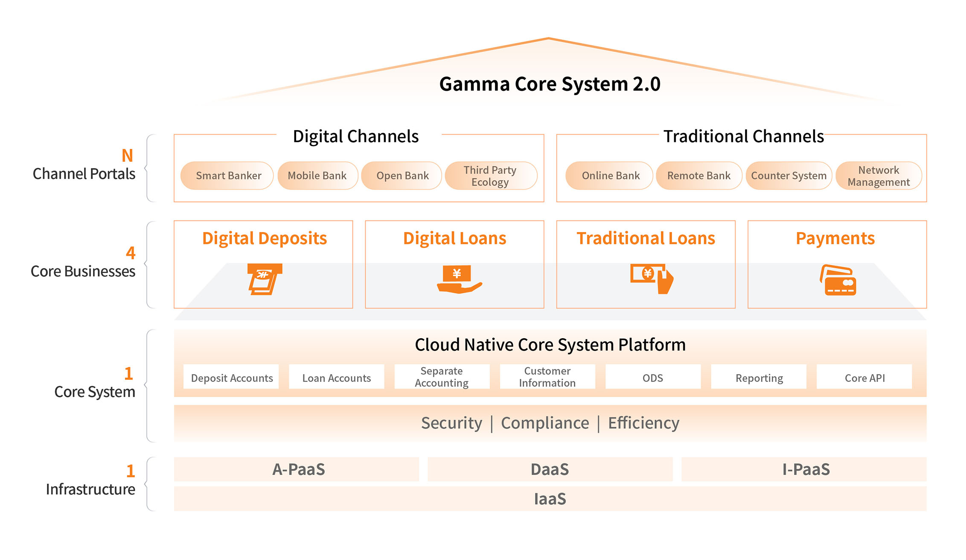
Task: Select the Mobile Bank pill
Action: pos(317,176)
